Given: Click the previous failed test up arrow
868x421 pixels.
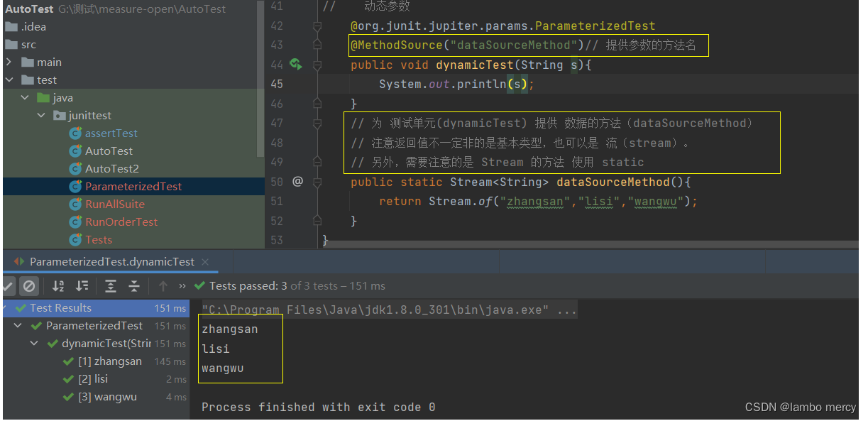Looking at the screenshot, I should (x=163, y=286).
